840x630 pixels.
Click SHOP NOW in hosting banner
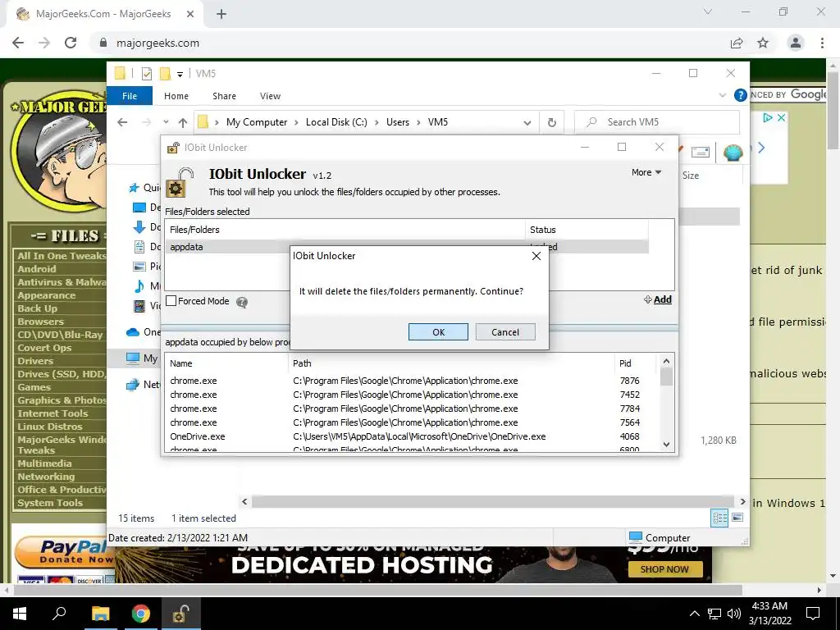pos(664,569)
